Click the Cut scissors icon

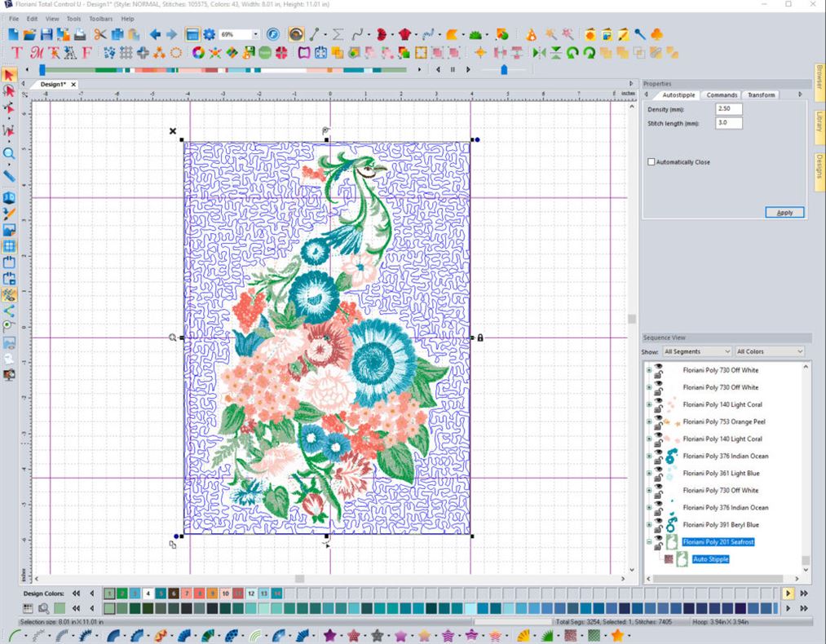[99, 35]
